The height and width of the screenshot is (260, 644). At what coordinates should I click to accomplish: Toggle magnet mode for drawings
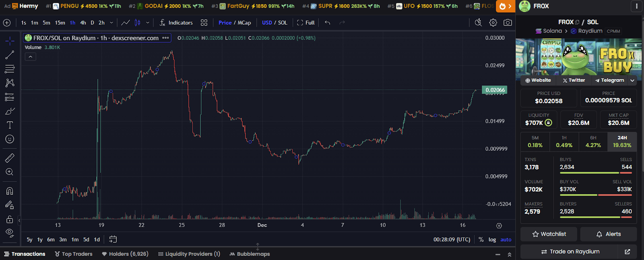pyautogui.click(x=10, y=191)
